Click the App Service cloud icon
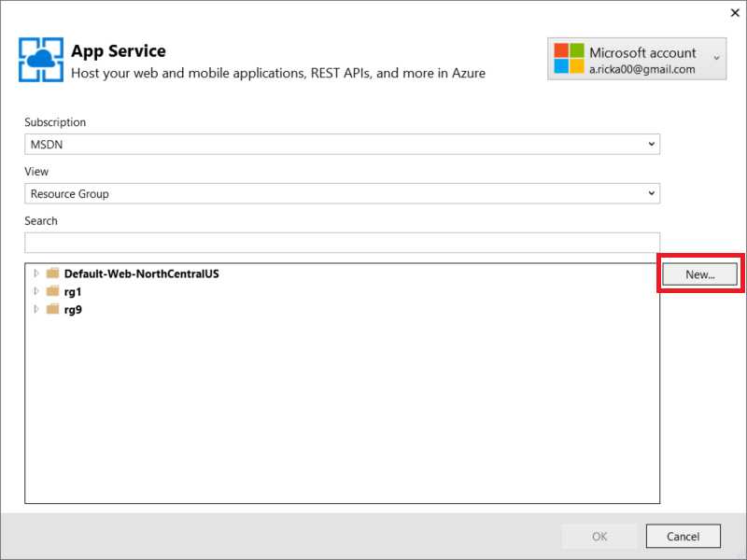 point(41,60)
